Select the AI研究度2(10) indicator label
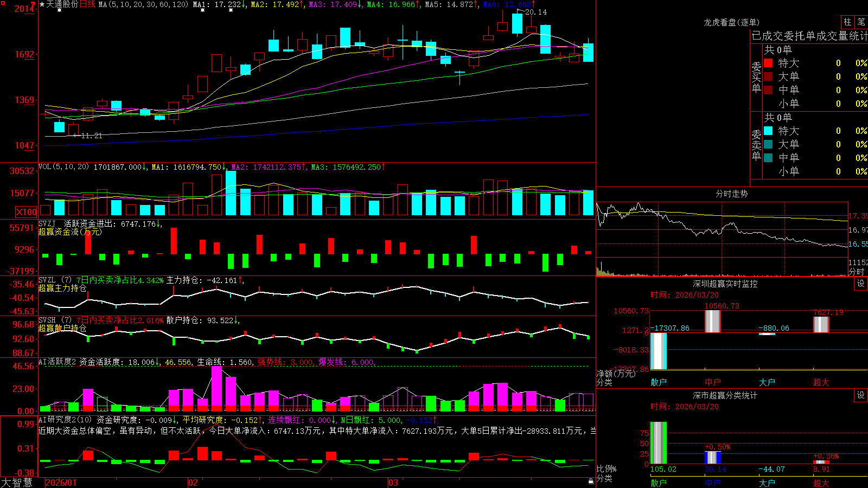Image resolution: width=868 pixels, height=488 pixels. (65, 420)
